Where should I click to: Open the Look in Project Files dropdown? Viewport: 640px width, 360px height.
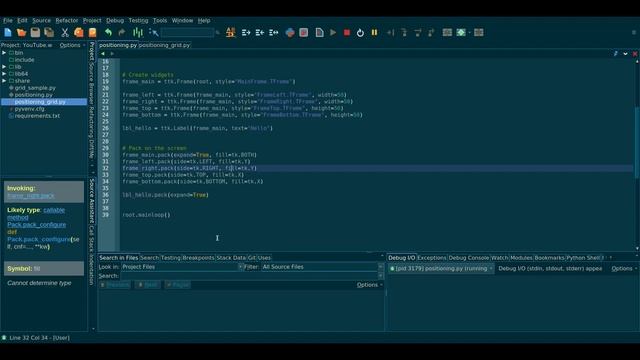click(182, 267)
